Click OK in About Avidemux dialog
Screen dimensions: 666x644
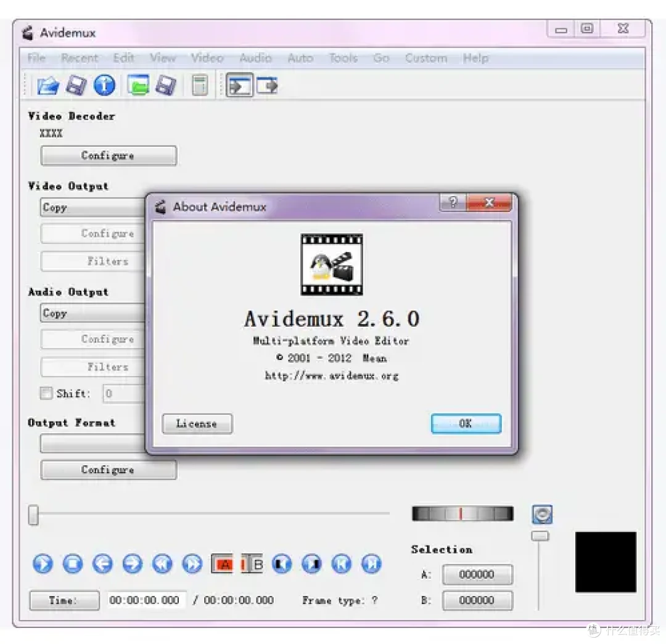pyautogui.click(x=466, y=423)
